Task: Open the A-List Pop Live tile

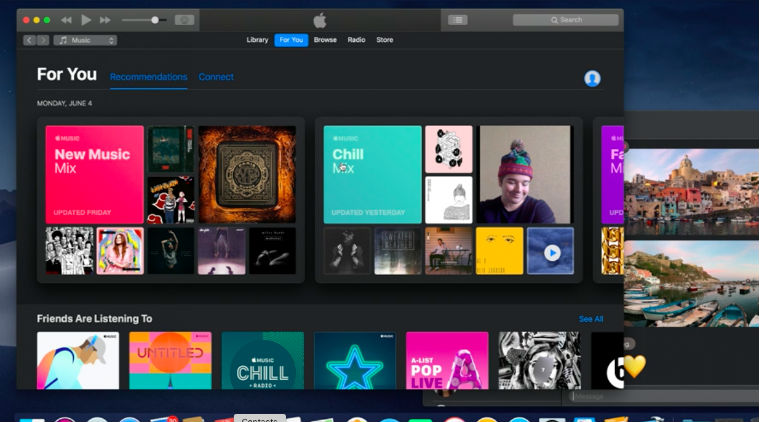Action: point(447,360)
